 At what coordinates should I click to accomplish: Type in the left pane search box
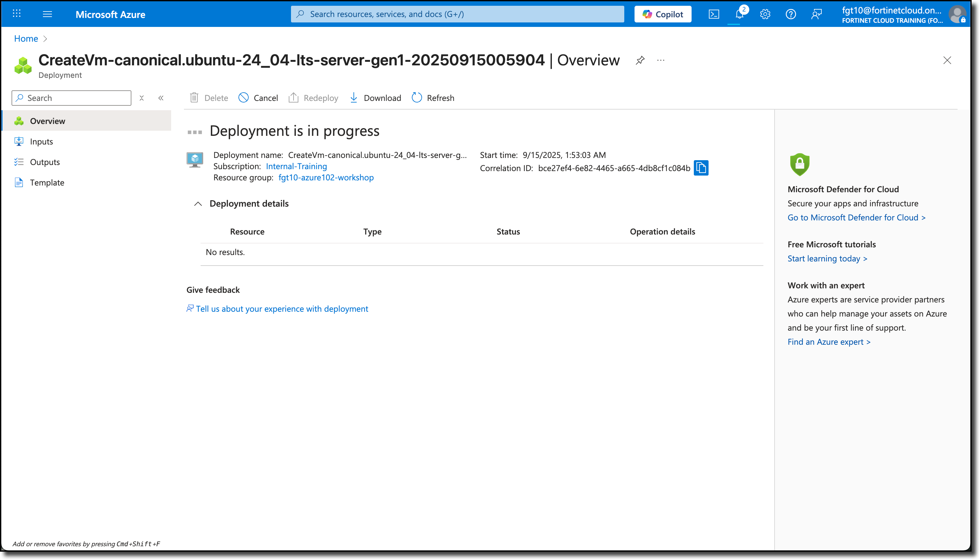pyautogui.click(x=71, y=98)
